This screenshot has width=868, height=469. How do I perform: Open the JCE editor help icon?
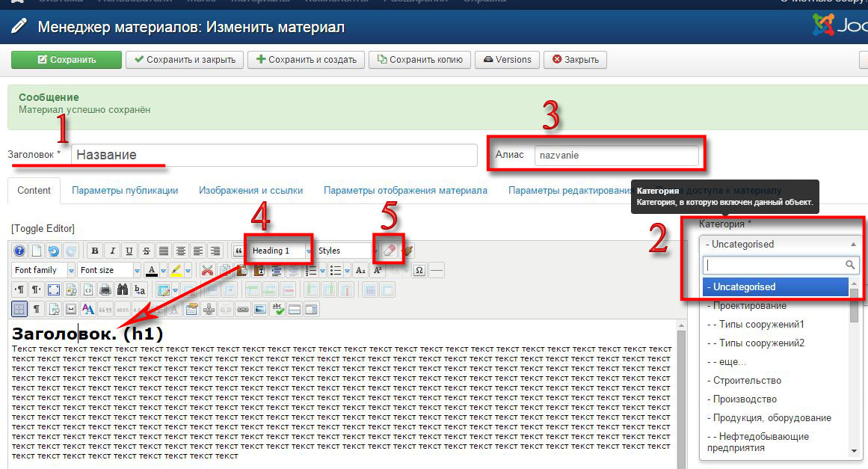[19, 251]
